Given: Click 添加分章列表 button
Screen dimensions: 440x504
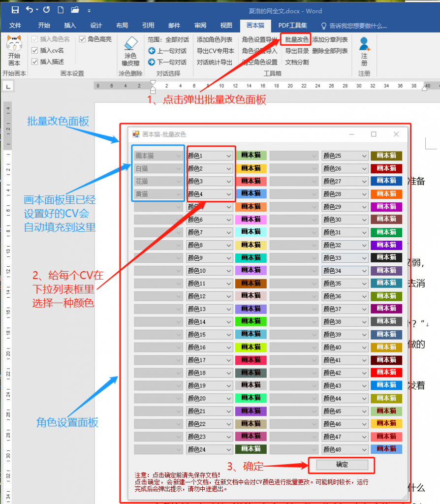Looking at the screenshot, I should tap(330, 39).
